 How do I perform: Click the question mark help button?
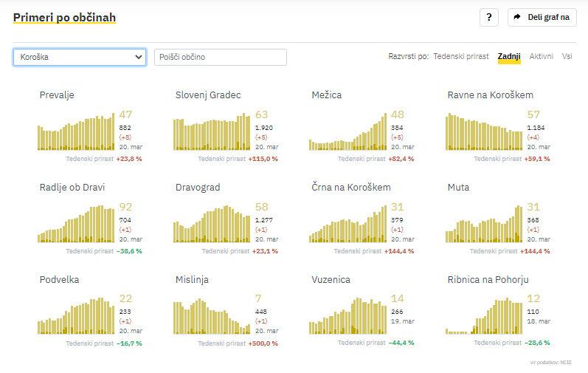[x=488, y=17]
